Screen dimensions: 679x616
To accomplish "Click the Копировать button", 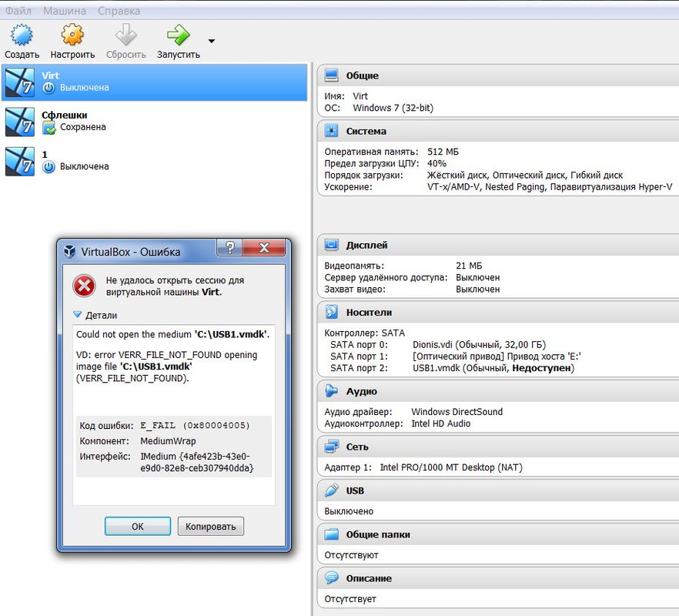I will click(210, 526).
